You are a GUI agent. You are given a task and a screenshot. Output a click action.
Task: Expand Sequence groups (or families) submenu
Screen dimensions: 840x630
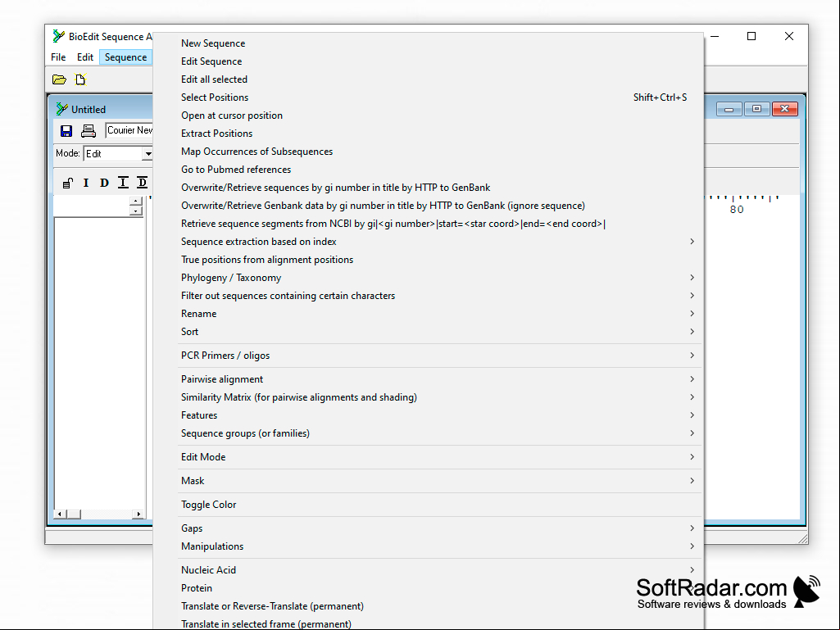coord(428,433)
